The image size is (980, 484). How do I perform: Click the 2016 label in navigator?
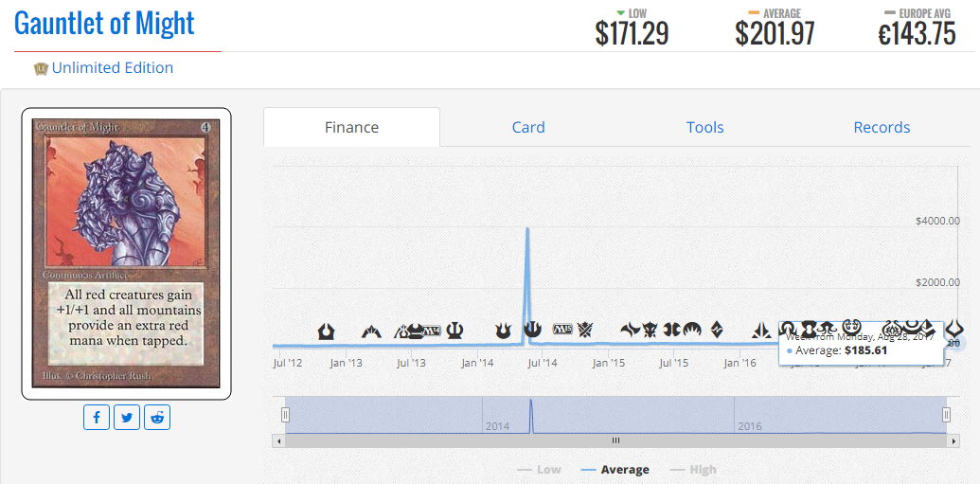(x=749, y=426)
